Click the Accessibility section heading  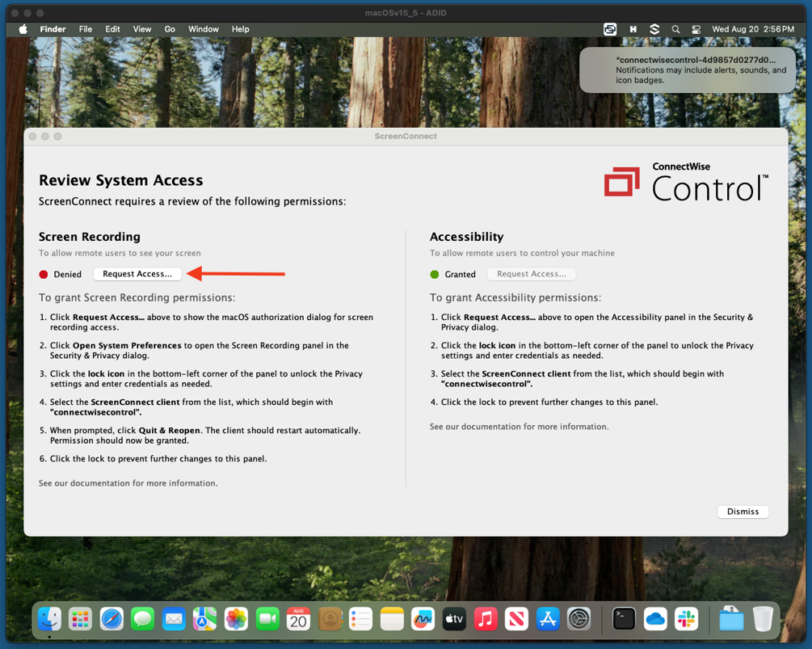click(x=466, y=237)
